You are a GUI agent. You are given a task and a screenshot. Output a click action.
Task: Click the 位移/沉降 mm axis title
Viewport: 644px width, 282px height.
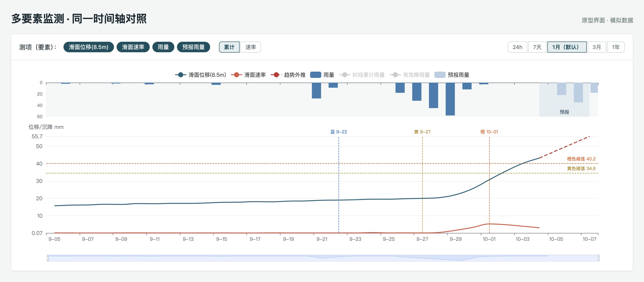pyautogui.click(x=46, y=127)
